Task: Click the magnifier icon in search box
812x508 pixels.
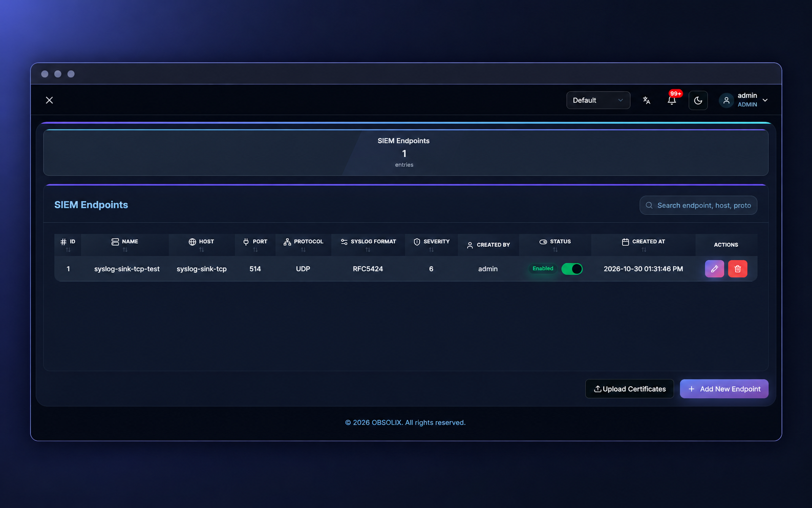Action: pyautogui.click(x=649, y=205)
